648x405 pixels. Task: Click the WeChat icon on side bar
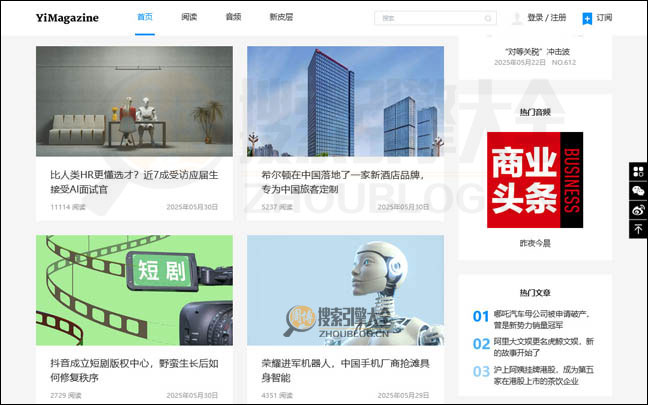638,191
